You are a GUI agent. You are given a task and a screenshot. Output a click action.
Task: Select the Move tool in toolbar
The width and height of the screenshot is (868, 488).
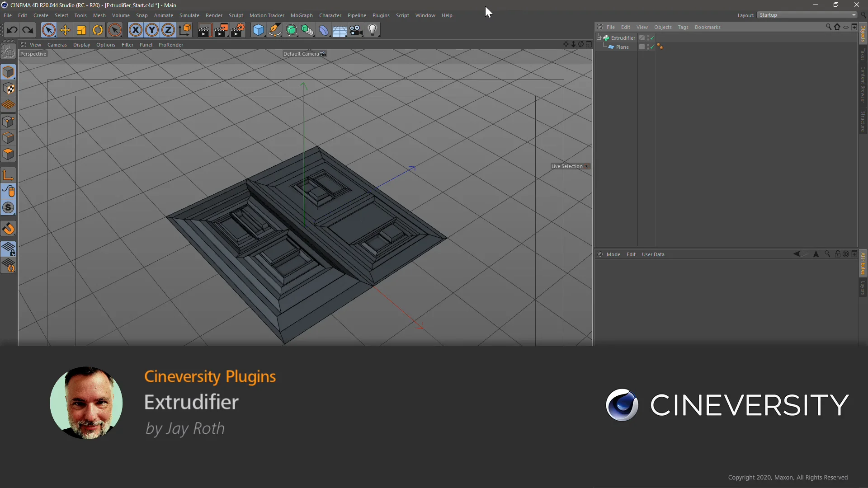[x=65, y=30]
